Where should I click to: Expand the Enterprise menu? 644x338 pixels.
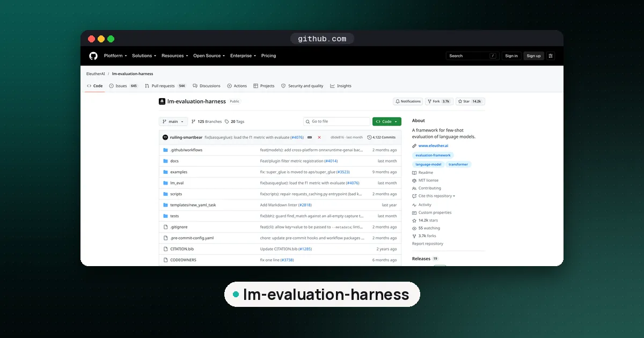coord(243,56)
